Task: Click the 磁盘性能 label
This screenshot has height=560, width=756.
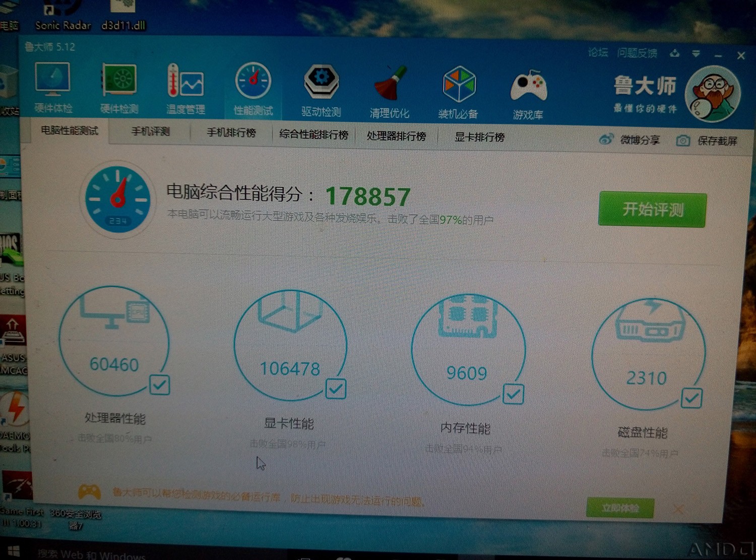Action: [643, 432]
